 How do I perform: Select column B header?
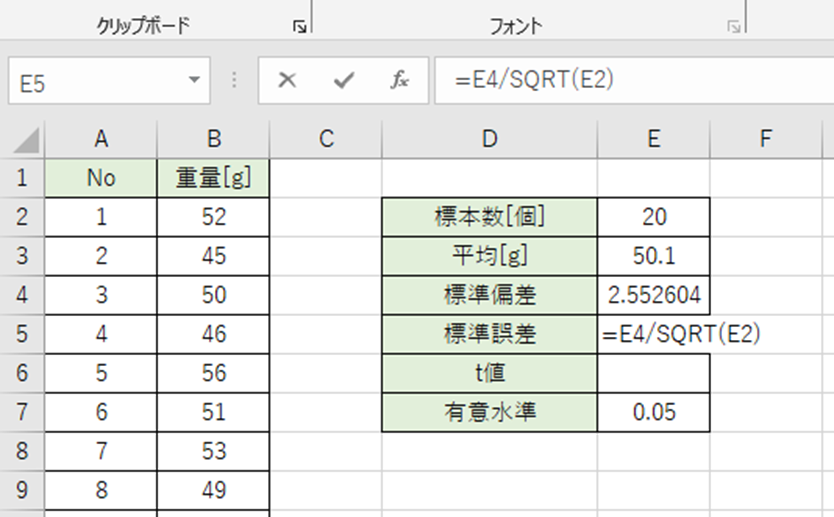pyautogui.click(x=213, y=140)
